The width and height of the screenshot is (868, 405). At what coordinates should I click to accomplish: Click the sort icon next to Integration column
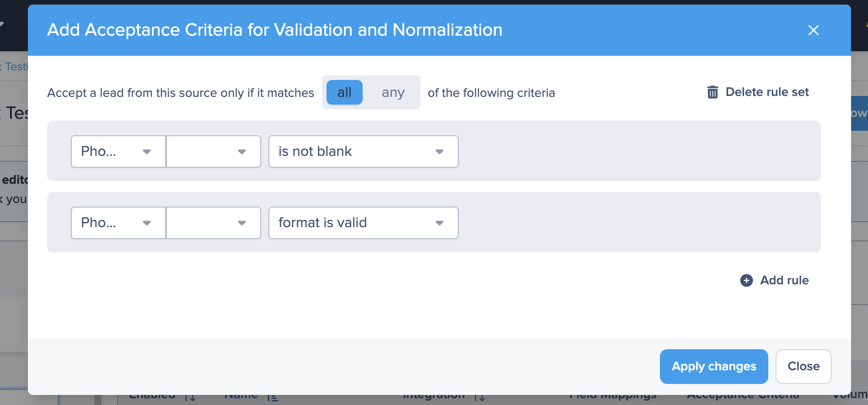tap(479, 398)
